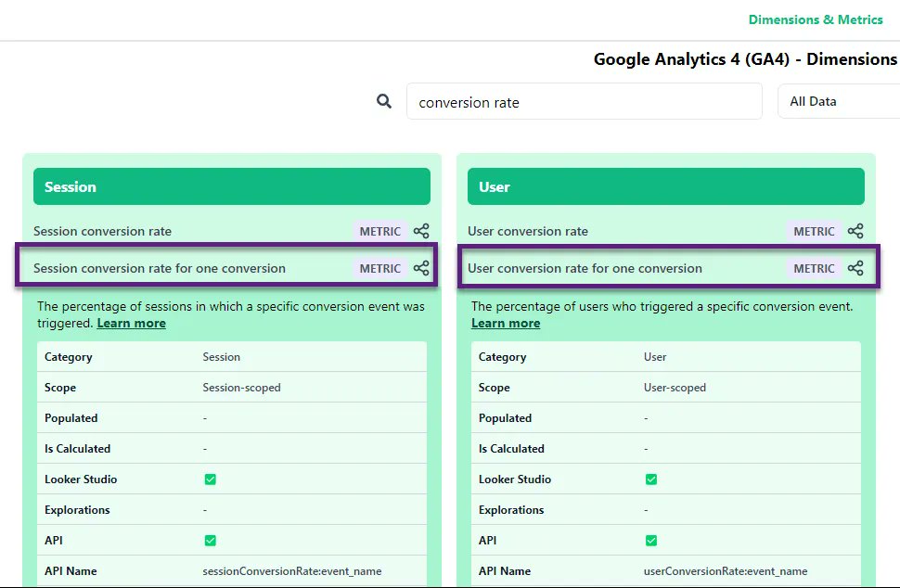Expand the User conversion rate row
900x588 pixels.
click(x=666, y=231)
